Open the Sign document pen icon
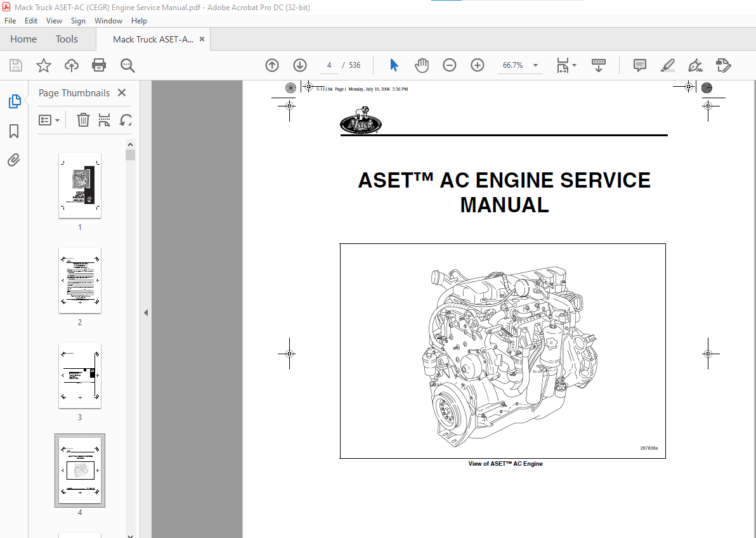This screenshot has height=538, width=756. pos(695,65)
